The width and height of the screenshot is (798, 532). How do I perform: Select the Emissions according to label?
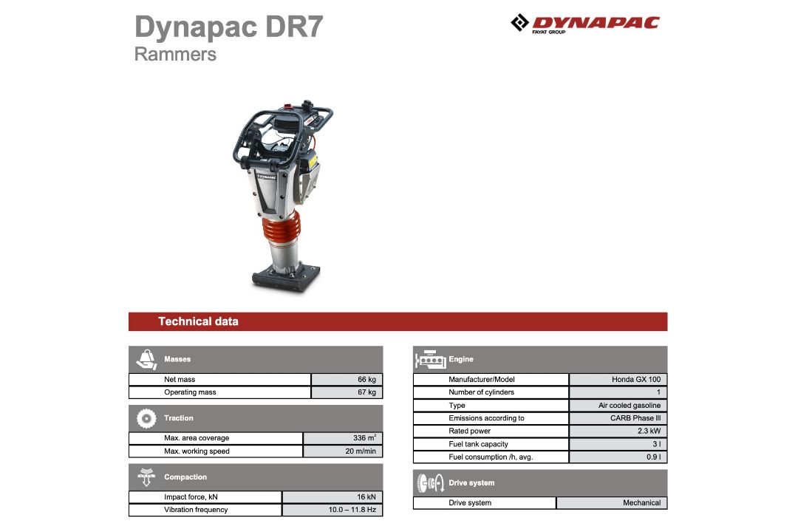pos(486,418)
